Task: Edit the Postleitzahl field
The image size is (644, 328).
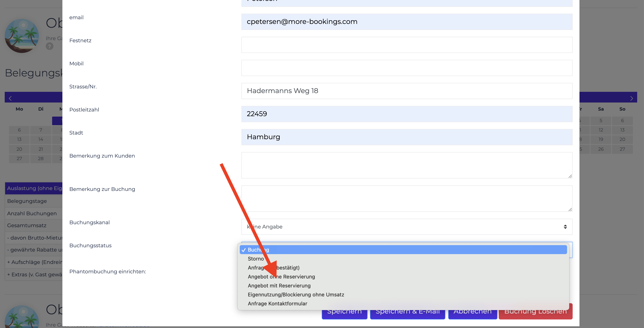Action: (x=407, y=114)
